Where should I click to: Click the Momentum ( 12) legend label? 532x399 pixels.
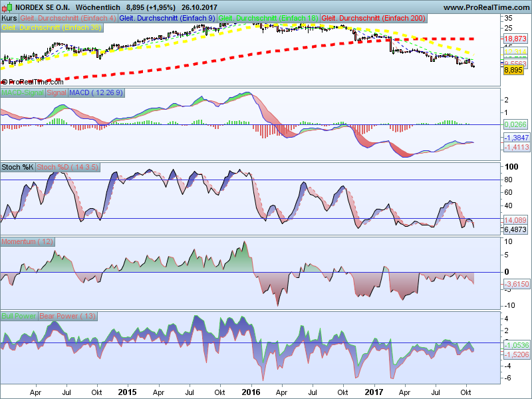(x=27, y=241)
